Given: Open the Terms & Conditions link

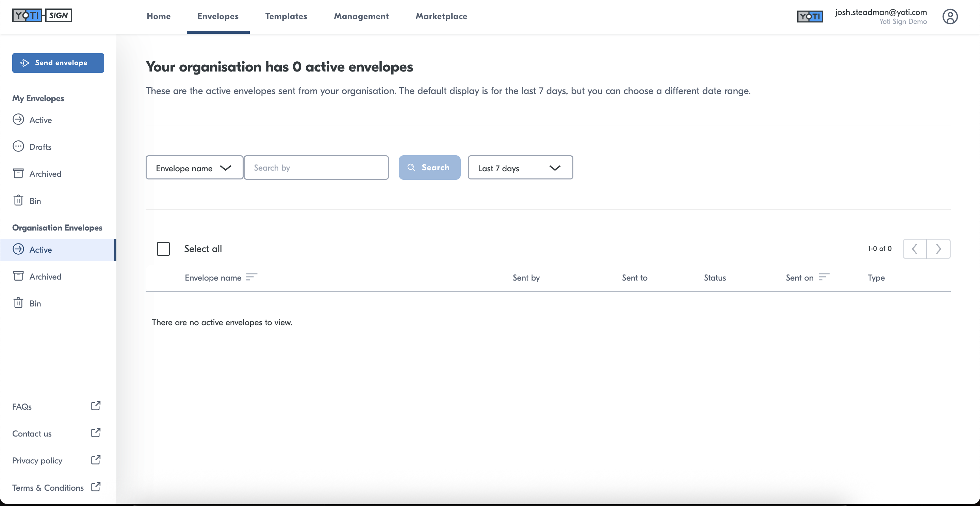Looking at the screenshot, I should 48,488.
